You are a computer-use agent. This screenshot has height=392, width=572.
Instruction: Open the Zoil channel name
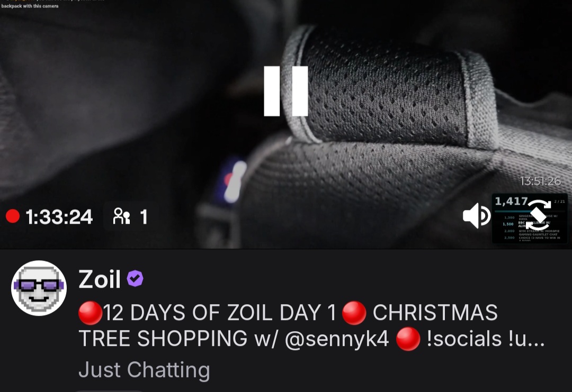coord(99,279)
